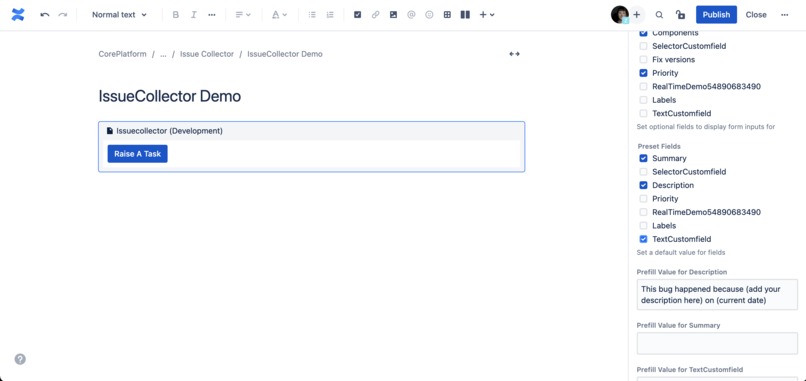Invite collaborators with plus icon
This screenshot has width=806, height=381.
coord(637,14)
